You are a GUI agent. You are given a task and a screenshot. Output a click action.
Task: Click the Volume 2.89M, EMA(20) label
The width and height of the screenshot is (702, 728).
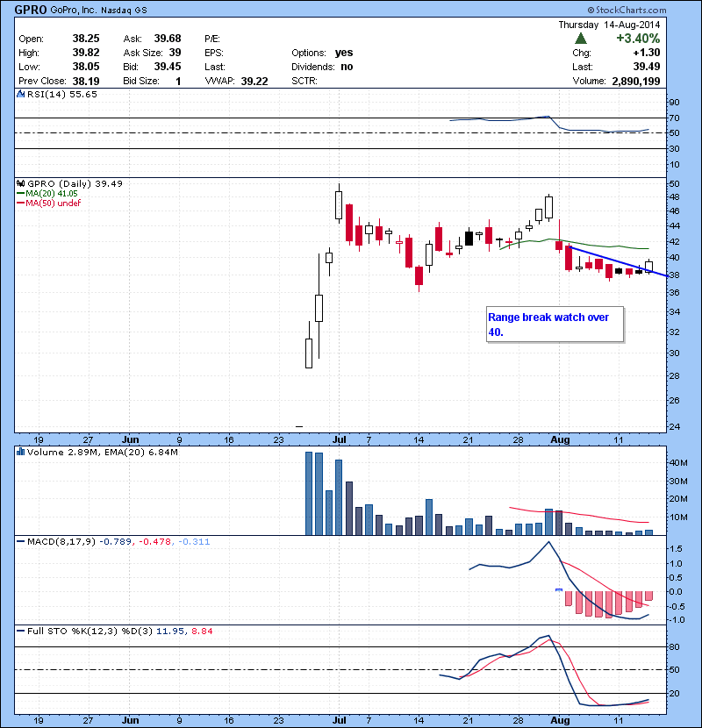click(102, 452)
